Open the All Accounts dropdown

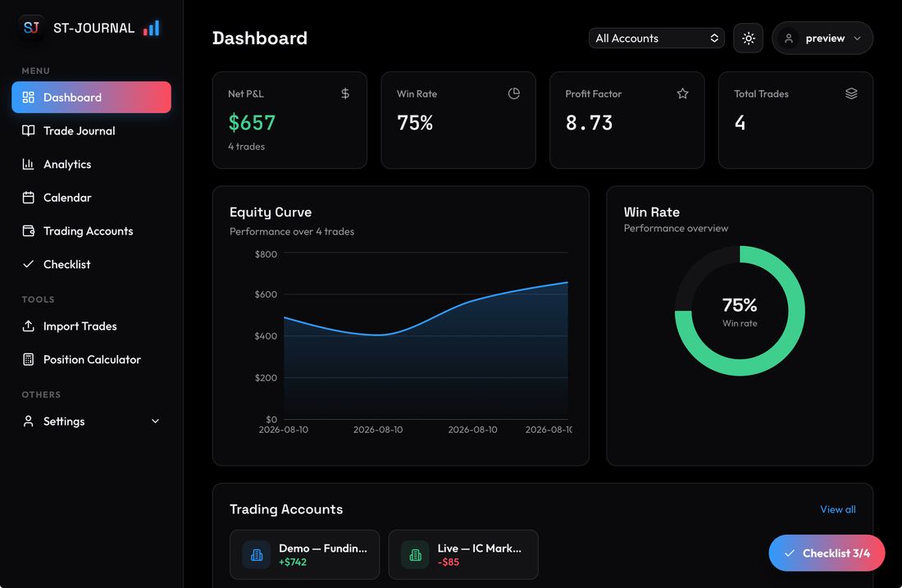coord(656,38)
